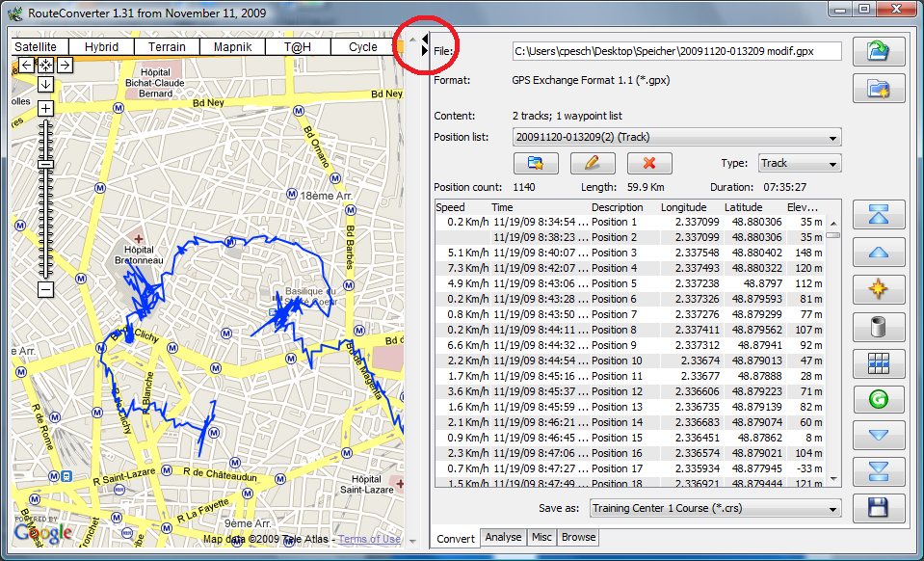Zoom out the map with minus button
This screenshot has width=924, height=561.
45,289
